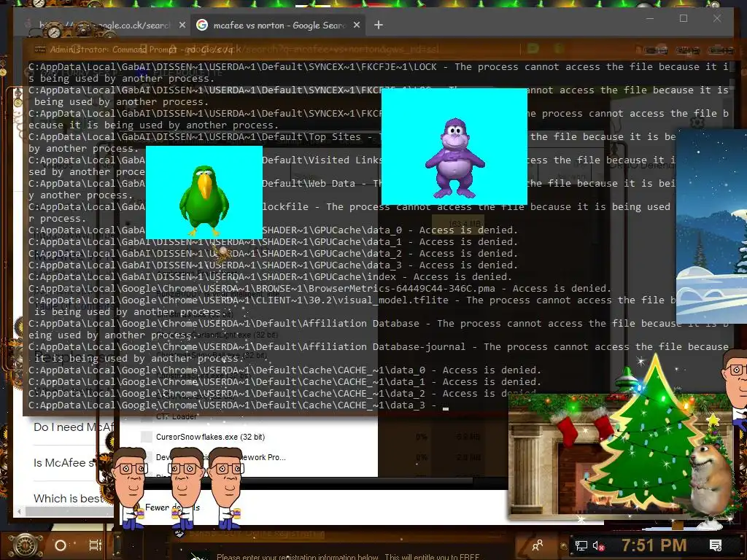
Task: Open Cortana circle icon on taskbar
Action: (61, 545)
